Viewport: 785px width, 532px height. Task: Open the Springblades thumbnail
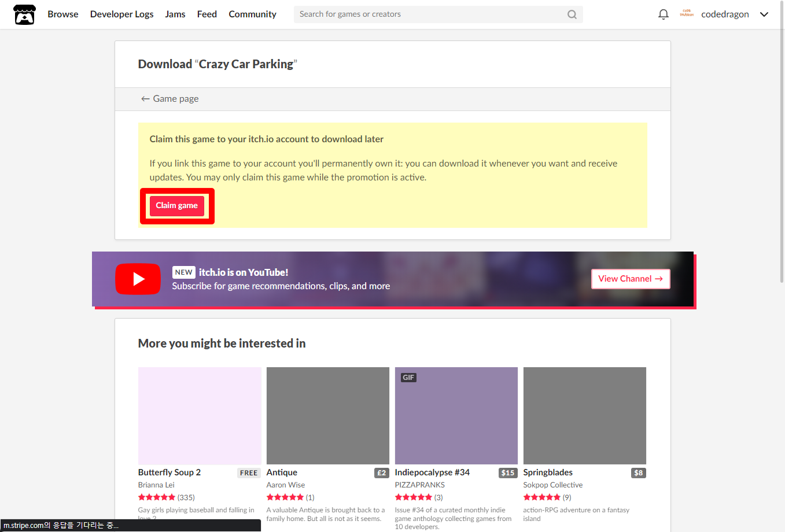click(x=585, y=416)
